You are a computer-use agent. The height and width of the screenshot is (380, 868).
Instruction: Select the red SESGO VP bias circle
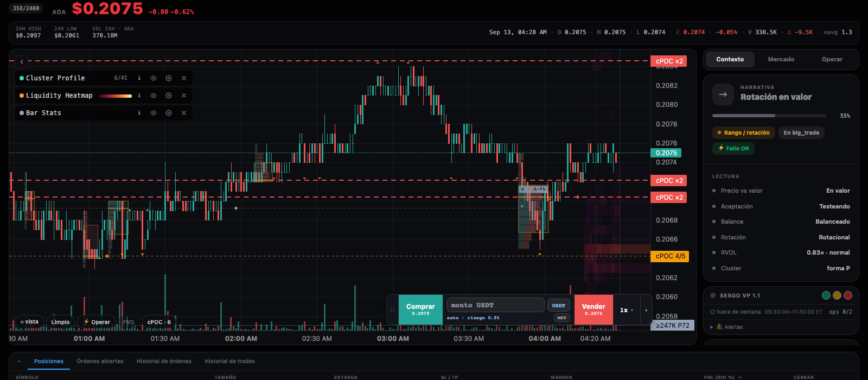click(848, 295)
